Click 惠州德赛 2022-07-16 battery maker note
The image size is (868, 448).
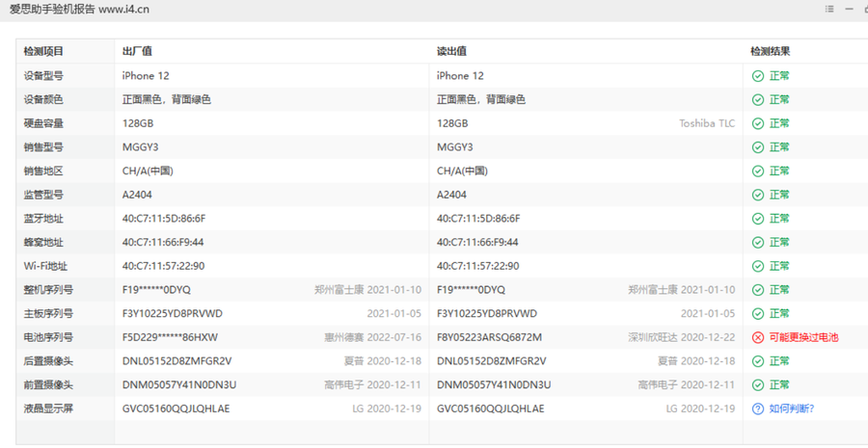(373, 337)
